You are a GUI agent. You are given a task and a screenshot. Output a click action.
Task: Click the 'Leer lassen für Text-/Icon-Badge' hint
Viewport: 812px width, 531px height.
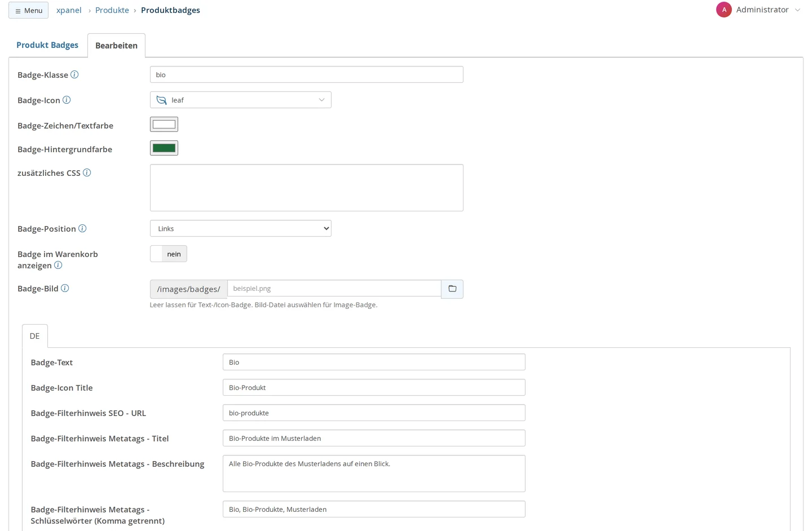click(263, 305)
